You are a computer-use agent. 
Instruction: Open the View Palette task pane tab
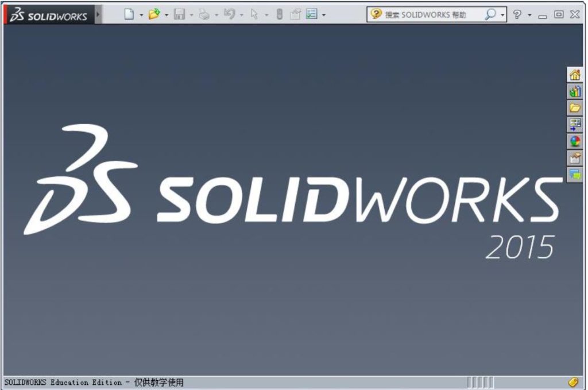pos(575,125)
